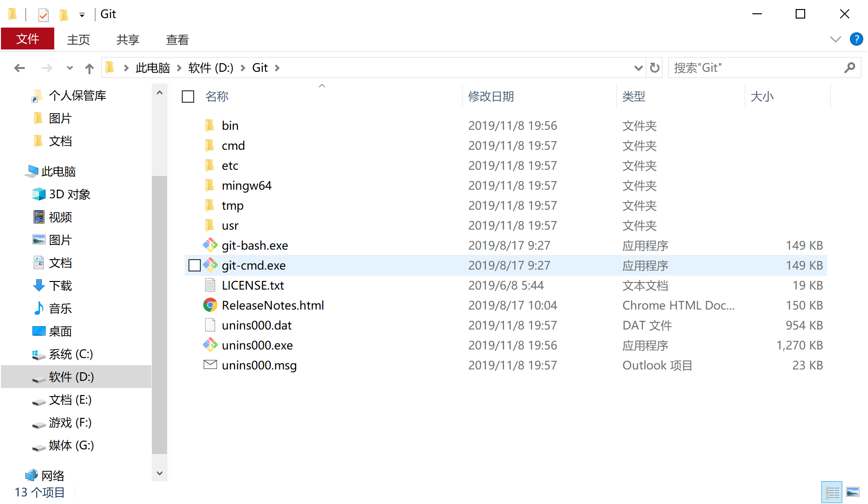The height and width of the screenshot is (504, 868).
Task: Click the usr folder icon
Action: 209,225
